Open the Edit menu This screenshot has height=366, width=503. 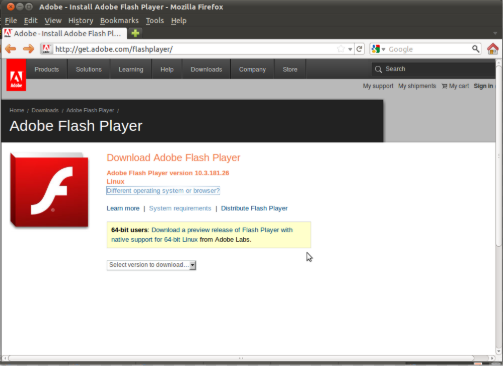tap(31, 21)
